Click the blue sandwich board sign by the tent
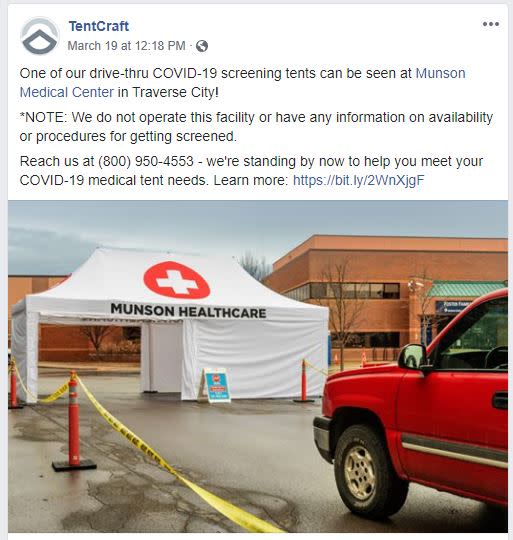Screen dimensions: 513x540 216,385
